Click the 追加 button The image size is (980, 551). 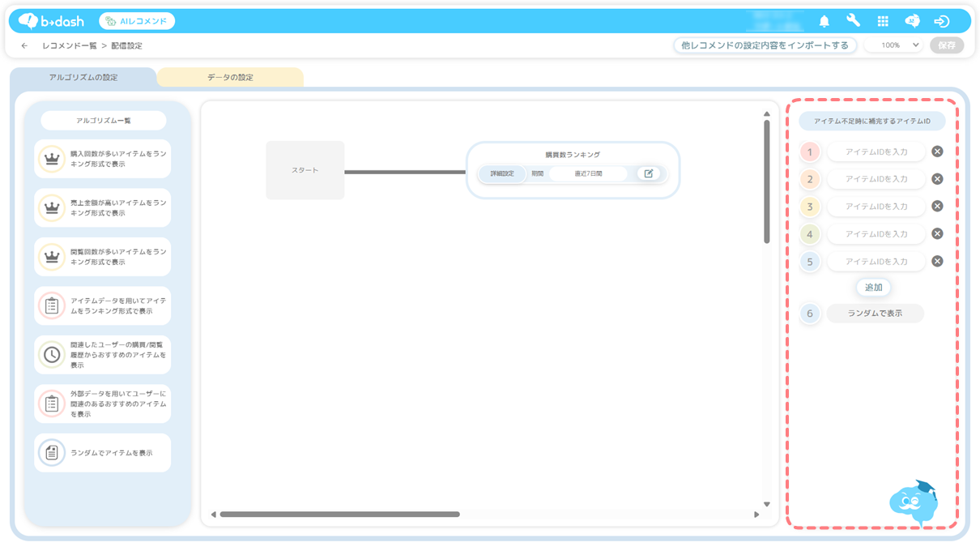click(x=873, y=288)
